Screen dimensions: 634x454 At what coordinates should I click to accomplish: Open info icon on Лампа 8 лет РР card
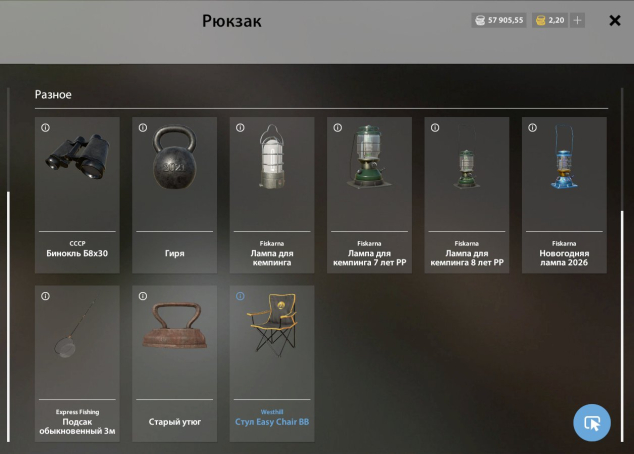[x=435, y=128]
